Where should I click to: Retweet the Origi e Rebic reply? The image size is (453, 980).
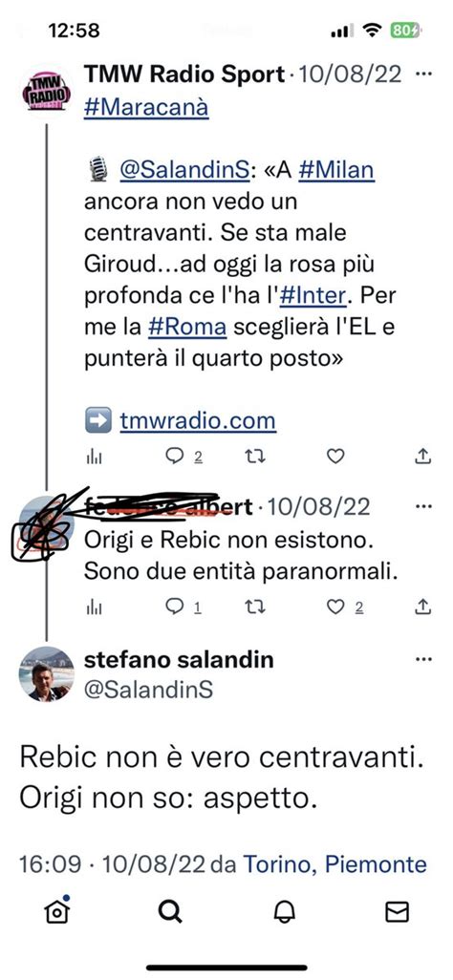[x=254, y=607]
